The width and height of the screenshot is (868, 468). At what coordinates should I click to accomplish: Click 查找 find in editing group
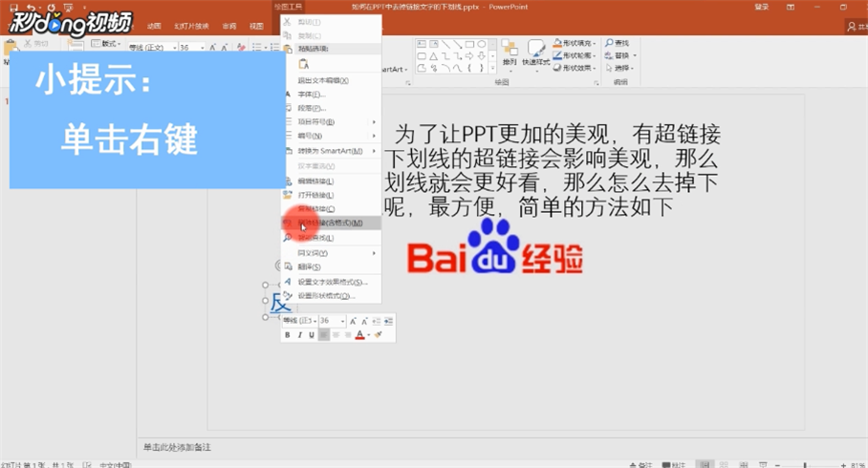point(618,43)
